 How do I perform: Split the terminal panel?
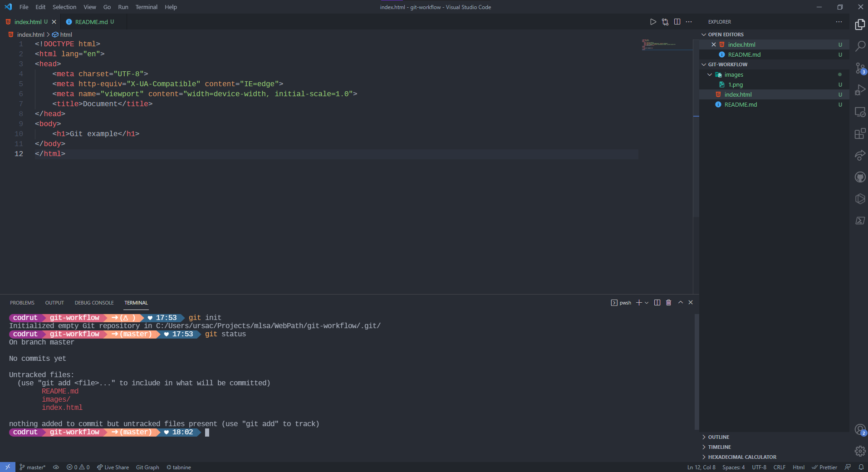point(657,303)
